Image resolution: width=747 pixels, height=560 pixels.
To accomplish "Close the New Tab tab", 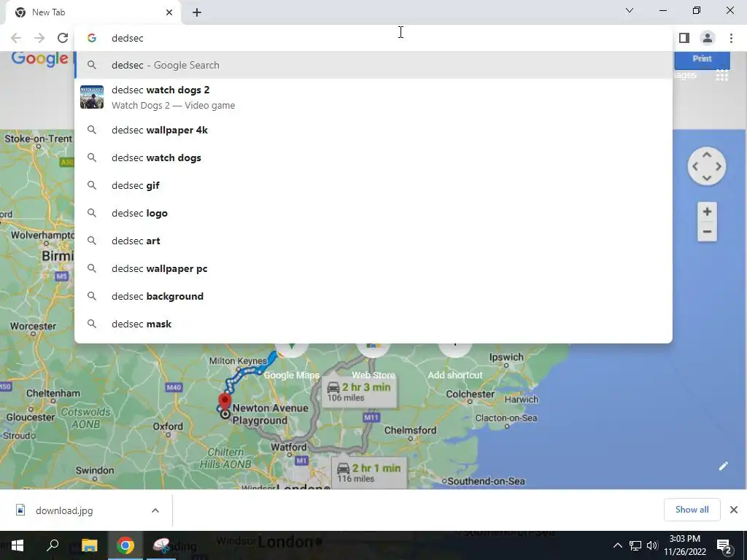I will click(x=169, y=12).
